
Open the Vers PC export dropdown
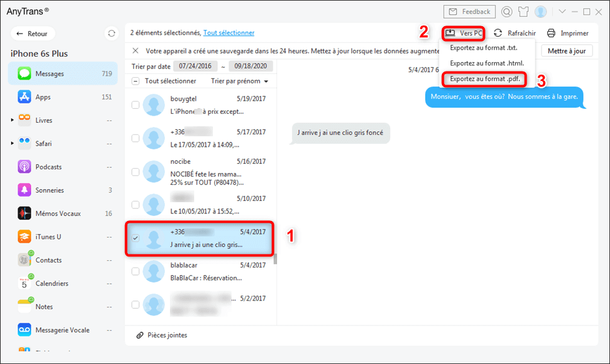pyautogui.click(x=463, y=33)
